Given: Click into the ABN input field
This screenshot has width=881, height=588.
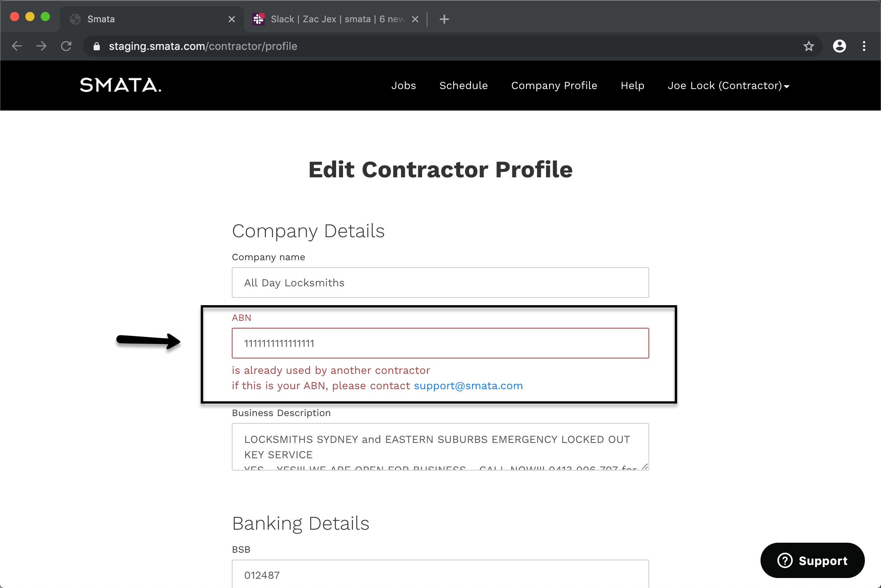Looking at the screenshot, I should click(440, 343).
